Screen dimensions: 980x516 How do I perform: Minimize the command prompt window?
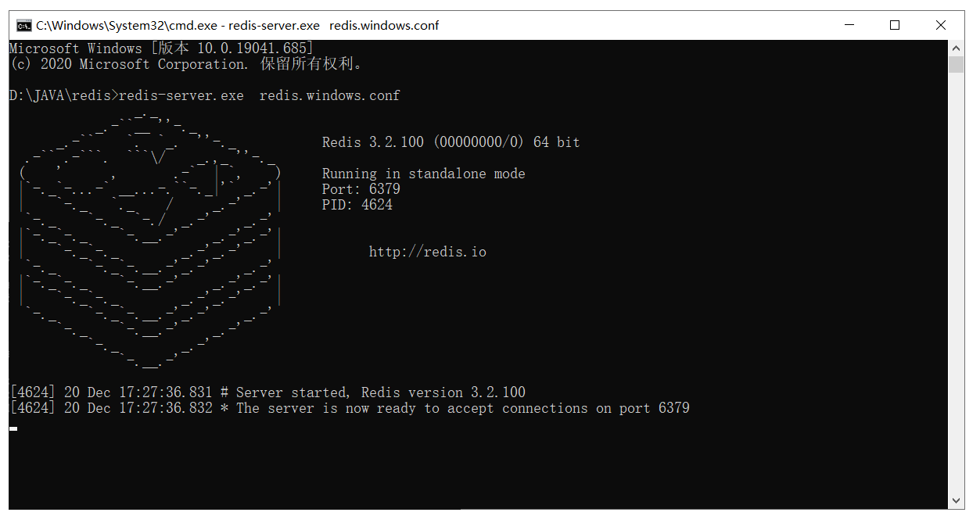(x=849, y=25)
